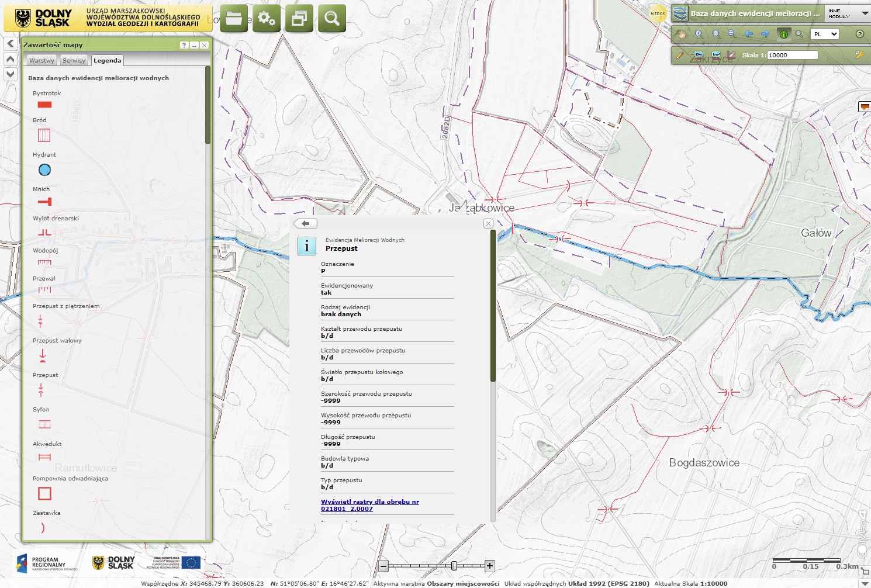Click the Bród legend symbol

point(44,136)
